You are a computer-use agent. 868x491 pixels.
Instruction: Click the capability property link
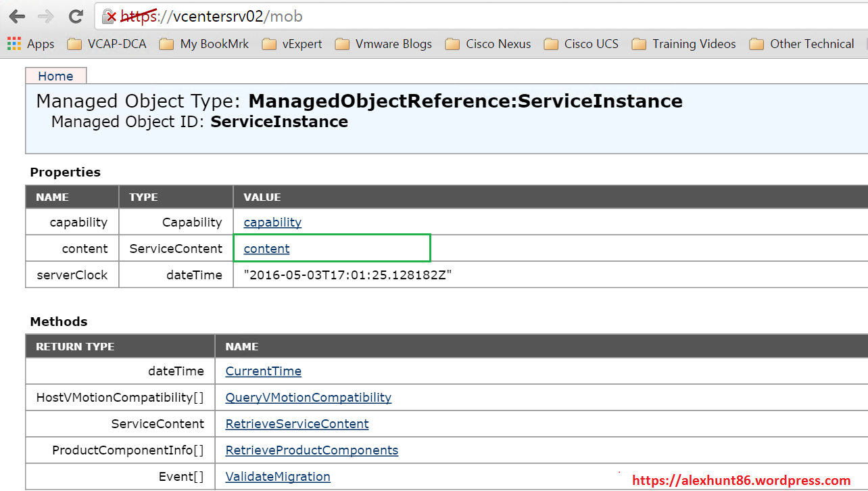[272, 223]
